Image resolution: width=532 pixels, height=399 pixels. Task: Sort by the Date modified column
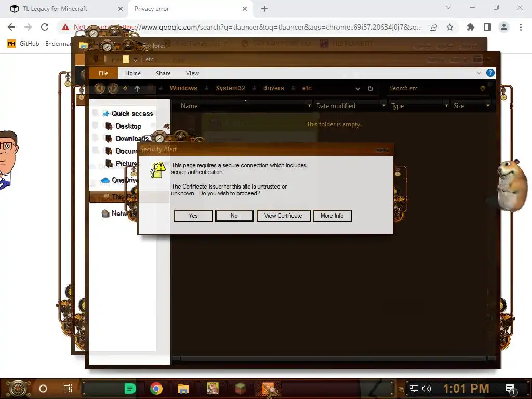click(x=336, y=106)
